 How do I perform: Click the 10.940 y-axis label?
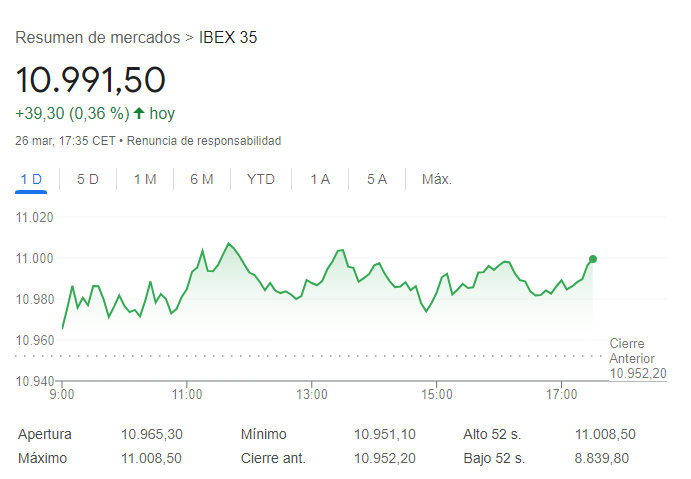34,381
